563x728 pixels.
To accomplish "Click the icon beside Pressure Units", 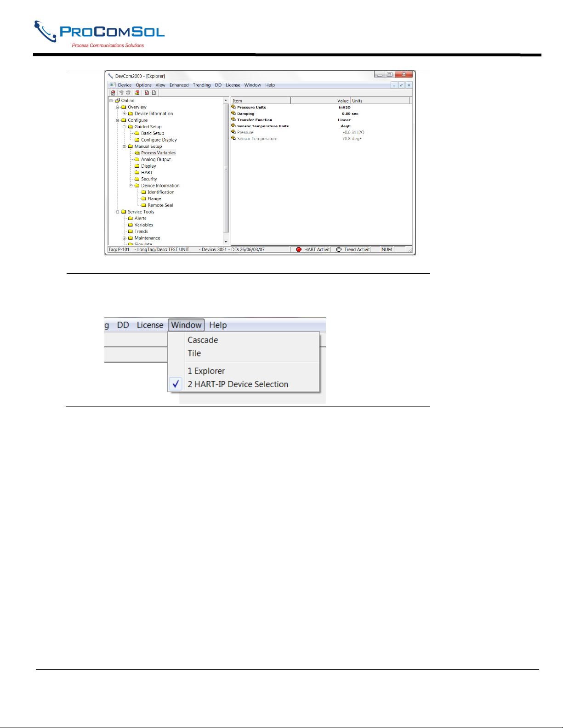I will 233,107.
